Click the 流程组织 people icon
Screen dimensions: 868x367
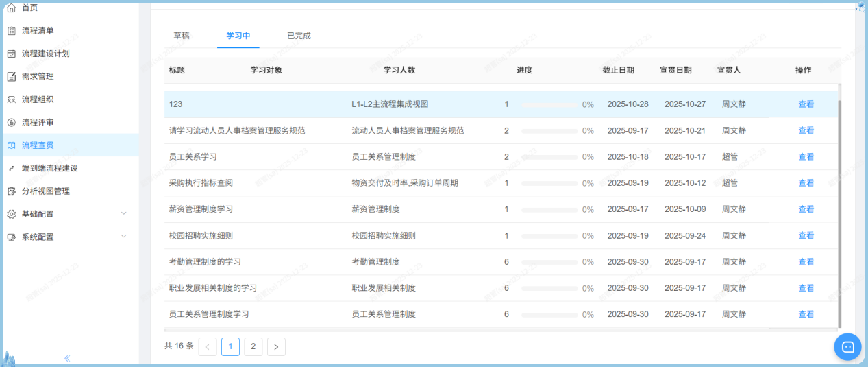pos(11,99)
